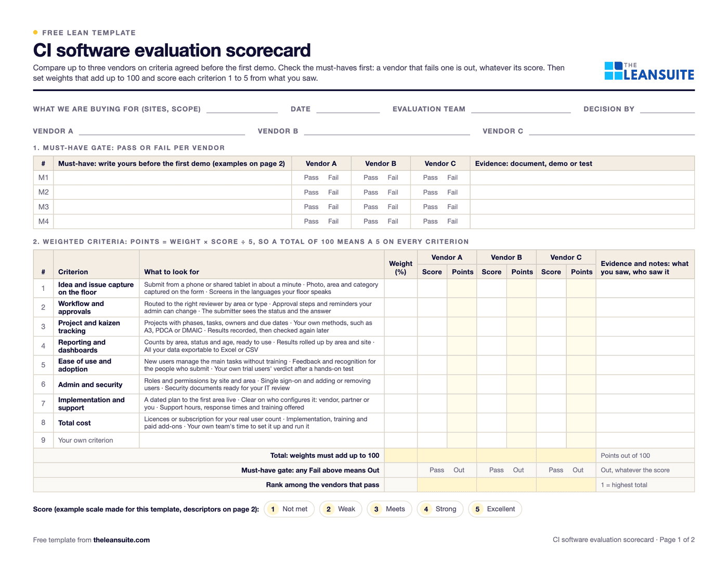The image size is (728, 563).
Task: Click the "Workflow and approvals" criterion
Action: click(x=81, y=308)
